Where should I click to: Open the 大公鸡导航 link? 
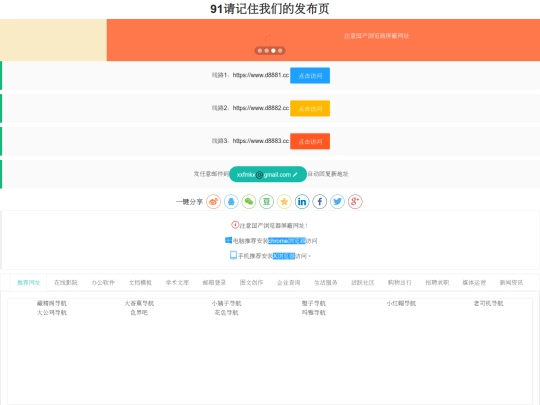tap(52, 313)
